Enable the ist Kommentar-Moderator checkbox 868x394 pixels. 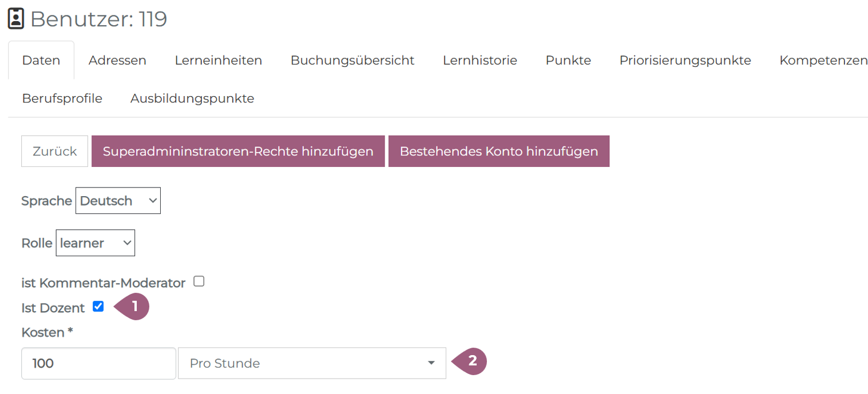[x=199, y=281]
